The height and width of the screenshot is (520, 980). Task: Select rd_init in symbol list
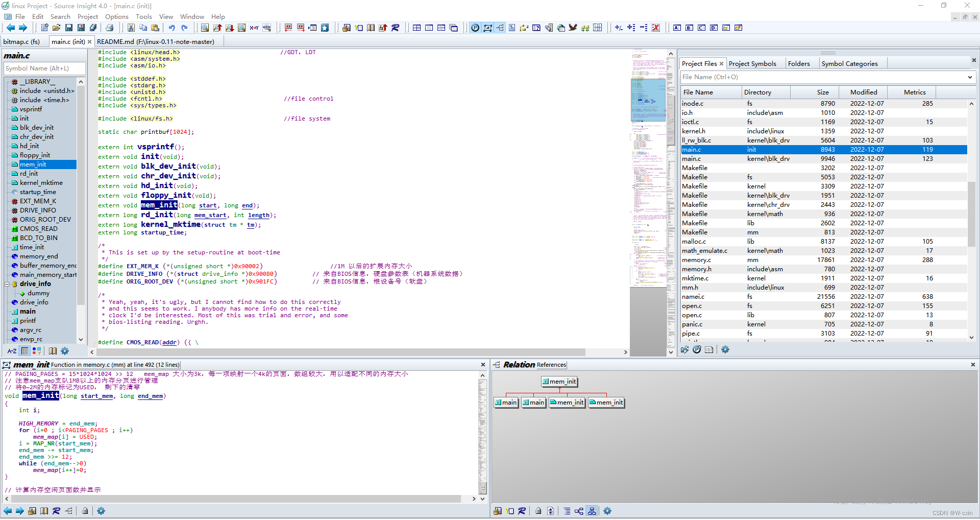point(29,173)
